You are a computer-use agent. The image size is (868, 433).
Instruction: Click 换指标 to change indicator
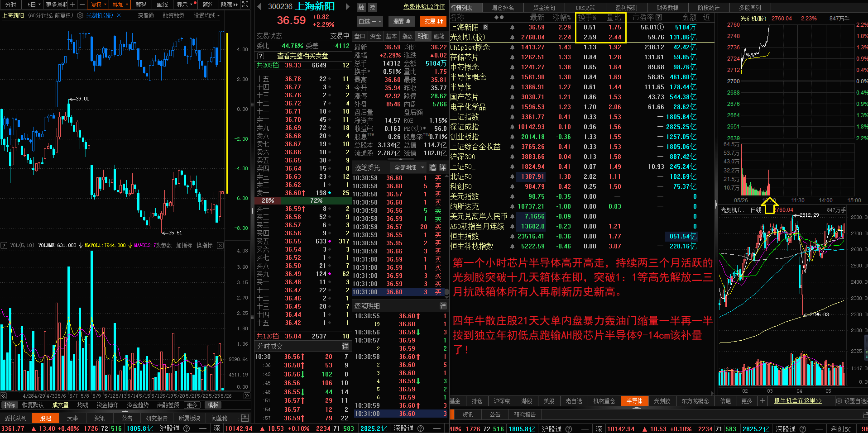pyautogui.click(x=204, y=245)
